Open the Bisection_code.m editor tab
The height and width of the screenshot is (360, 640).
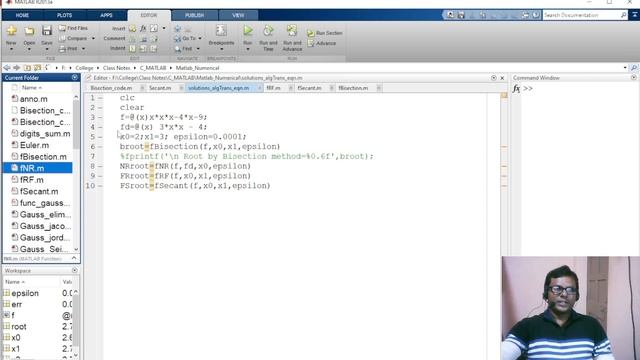click(111, 88)
